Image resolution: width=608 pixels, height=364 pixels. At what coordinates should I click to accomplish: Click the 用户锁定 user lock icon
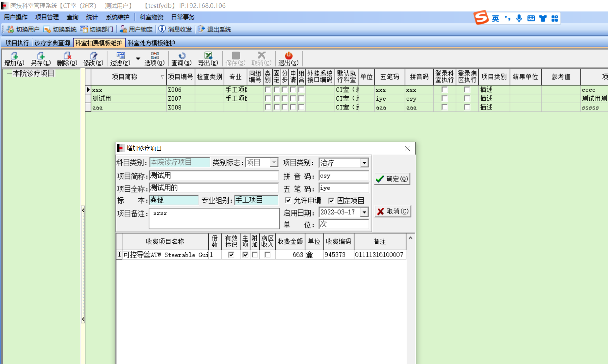point(123,29)
